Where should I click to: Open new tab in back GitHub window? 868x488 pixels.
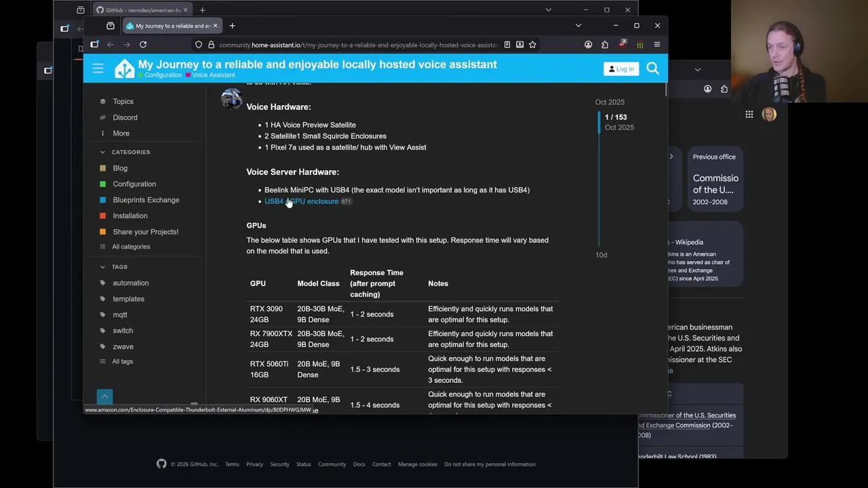coord(202,10)
